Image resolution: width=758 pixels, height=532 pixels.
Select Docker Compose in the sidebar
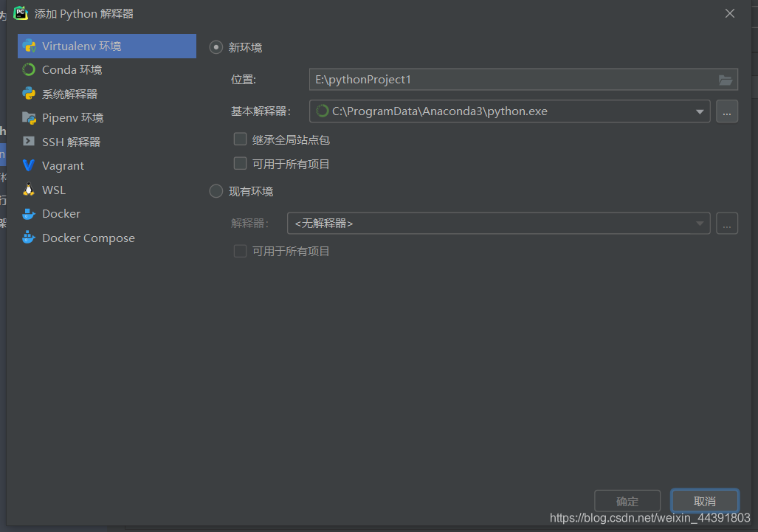pos(107,238)
